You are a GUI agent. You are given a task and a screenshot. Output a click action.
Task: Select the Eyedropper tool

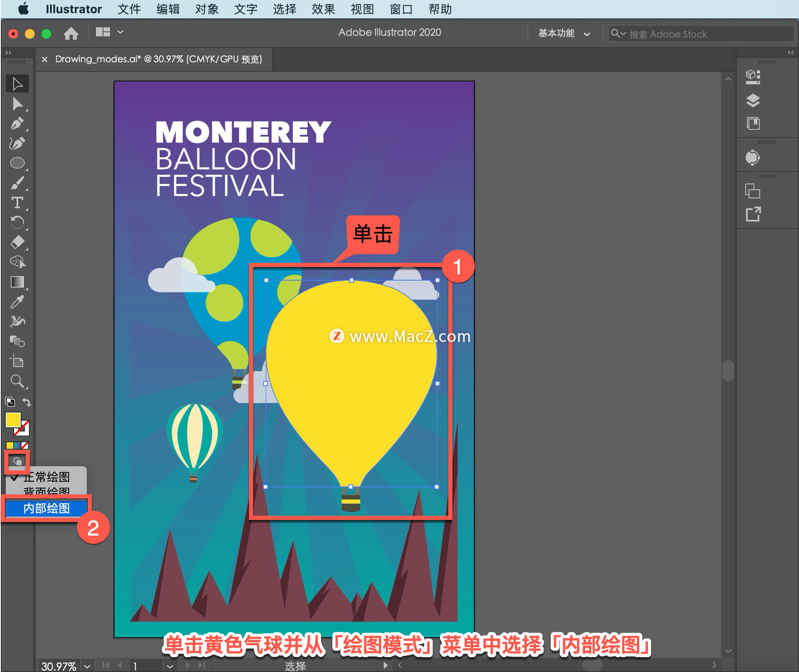(17, 302)
